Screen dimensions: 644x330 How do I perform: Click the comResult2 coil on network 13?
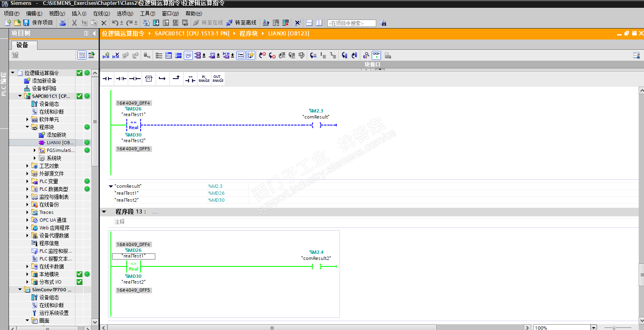click(316, 266)
